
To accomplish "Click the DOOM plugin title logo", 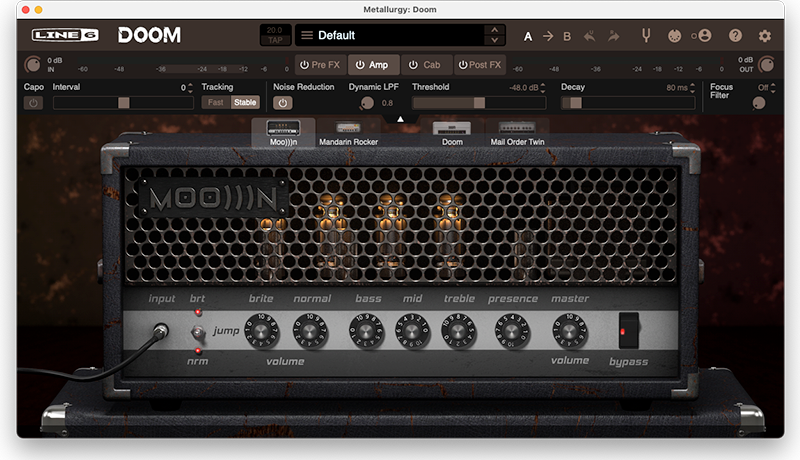I will point(149,35).
